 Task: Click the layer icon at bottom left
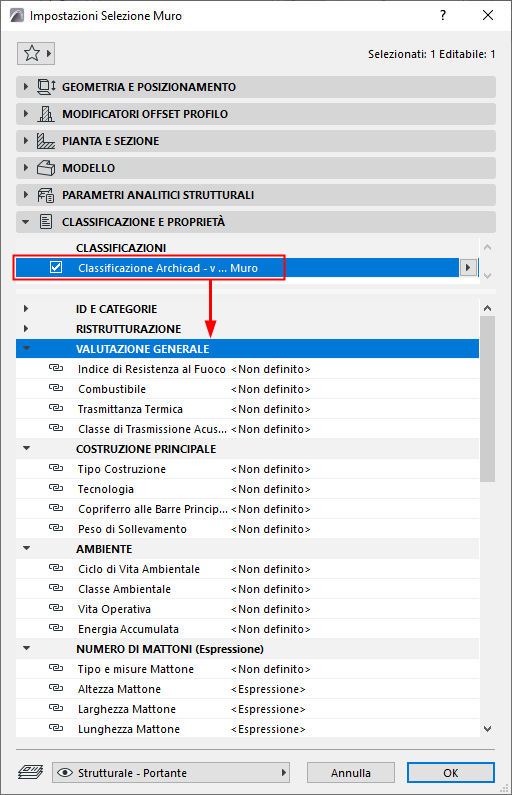click(x=30, y=773)
